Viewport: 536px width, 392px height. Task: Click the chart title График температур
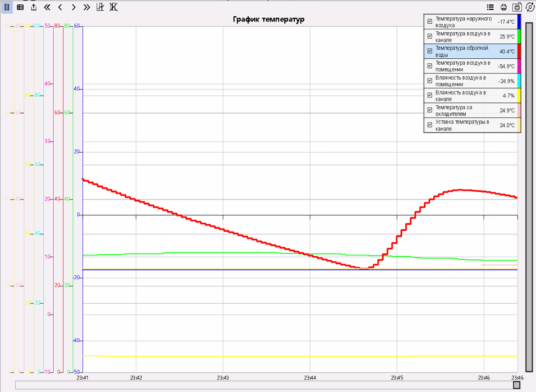coord(268,19)
